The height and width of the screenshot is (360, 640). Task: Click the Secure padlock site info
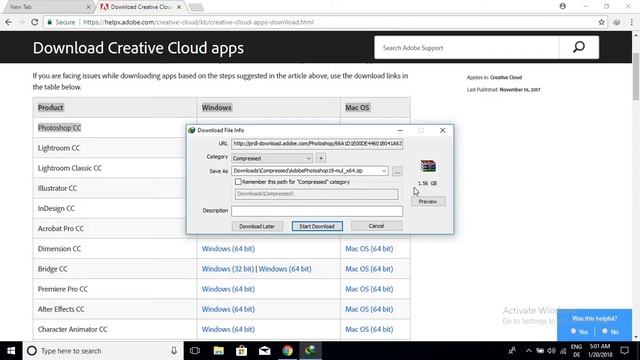[61, 22]
